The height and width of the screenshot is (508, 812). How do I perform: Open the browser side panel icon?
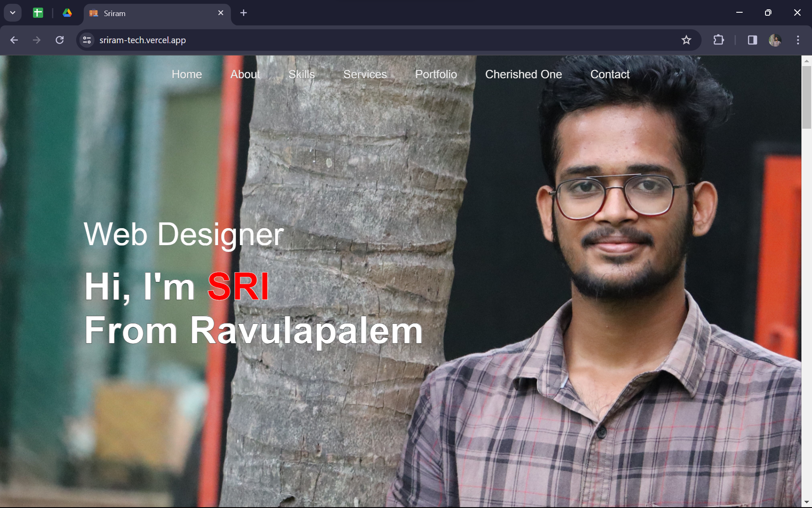[752, 40]
